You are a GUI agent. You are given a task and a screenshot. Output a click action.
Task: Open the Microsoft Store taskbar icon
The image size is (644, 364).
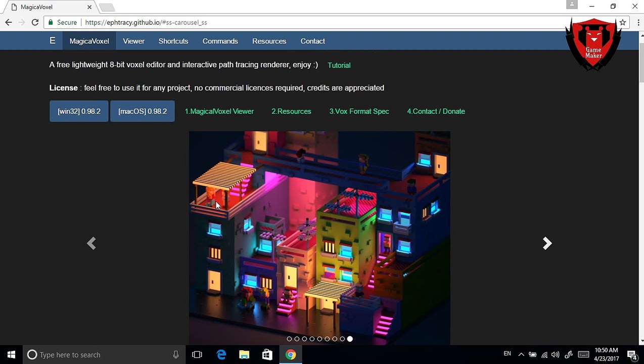click(x=267, y=354)
